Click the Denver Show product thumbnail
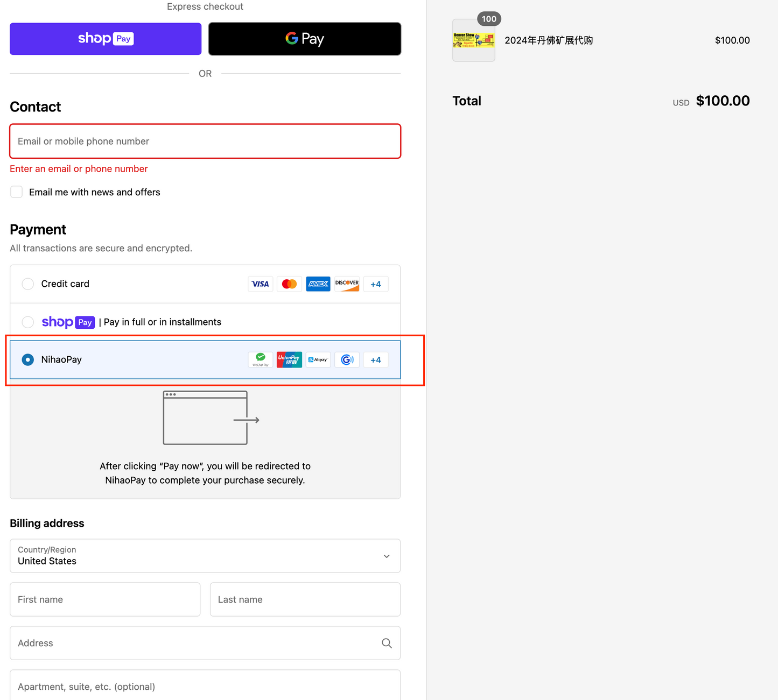This screenshot has height=700, width=778. 474,40
